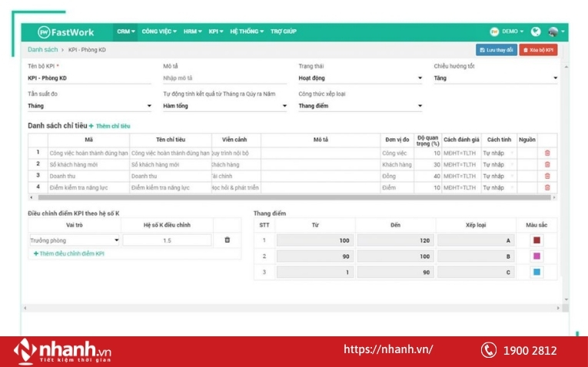Click the Đồng unit cell
Image resolution: width=588 pixels, height=367 pixels.
tap(397, 176)
